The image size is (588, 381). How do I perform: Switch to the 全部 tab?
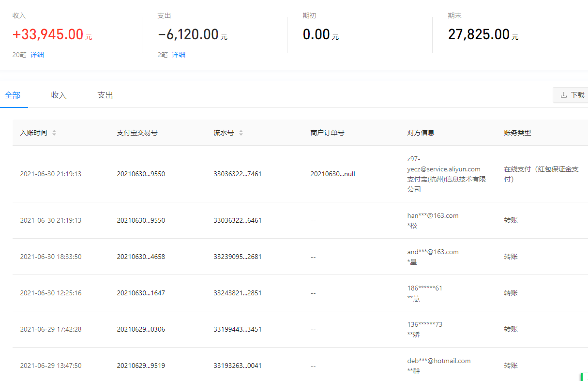[13, 95]
